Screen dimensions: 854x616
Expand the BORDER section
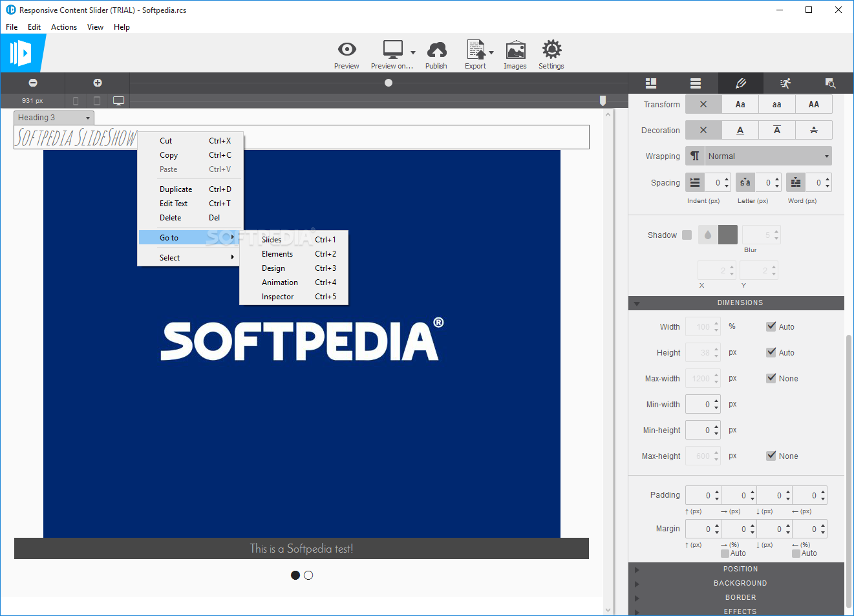pyautogui.click(x=736, y=598)
